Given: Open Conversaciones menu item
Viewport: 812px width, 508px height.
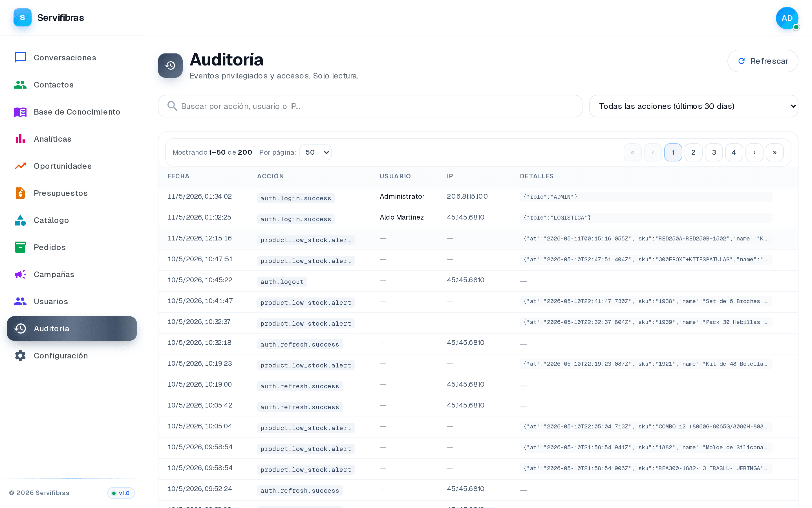Looking at the screenshot, I should coord(72,58).
